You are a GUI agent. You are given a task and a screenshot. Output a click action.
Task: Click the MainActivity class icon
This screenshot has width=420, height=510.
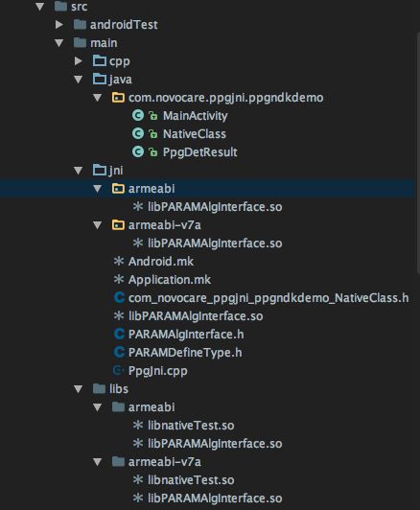click(x=138, y=115)
